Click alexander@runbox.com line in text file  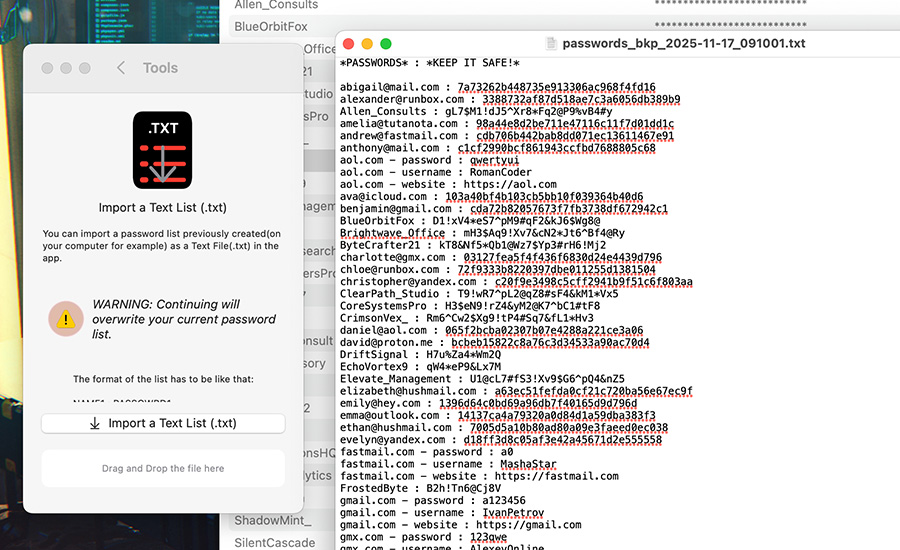510,99
